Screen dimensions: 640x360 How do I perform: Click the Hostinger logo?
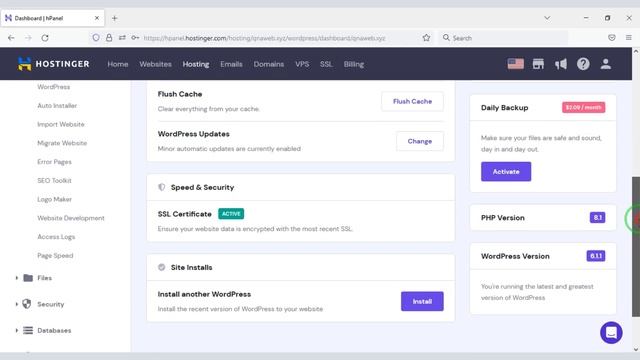point(53,64)
